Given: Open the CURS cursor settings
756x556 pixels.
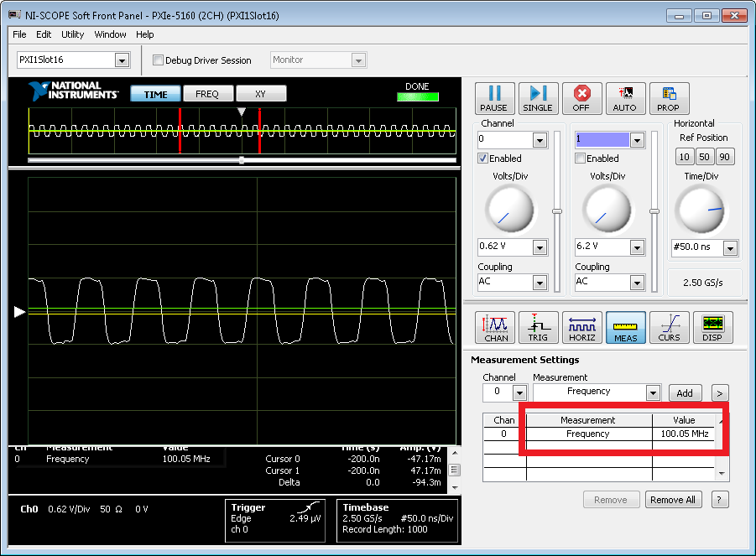Looking at the screenshot, I should coord(669,327).
